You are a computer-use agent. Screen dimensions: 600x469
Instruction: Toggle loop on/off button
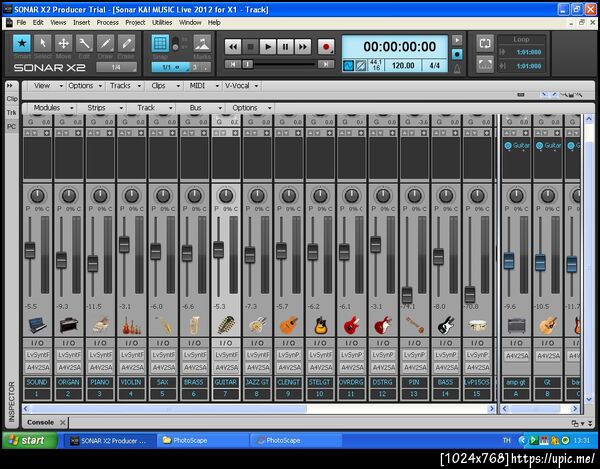click(x=485, y=43)
